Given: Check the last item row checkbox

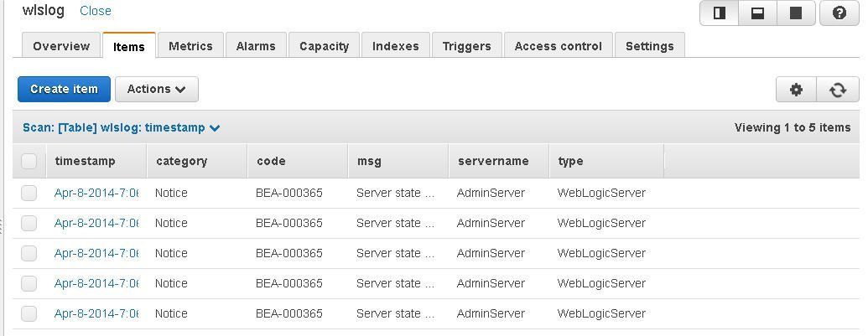Looking at the screenshot, I should coord(29,313).
